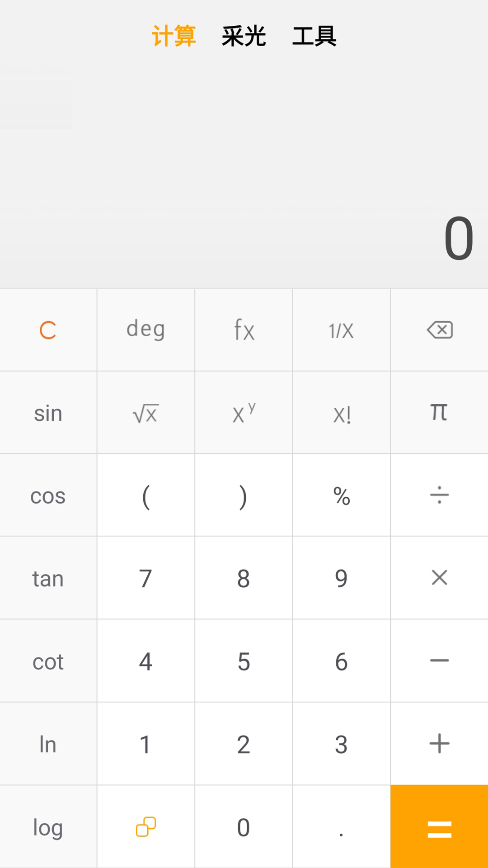Tap the minus operator key
Viewport: 488px width, 868px height.
point(440,661)
